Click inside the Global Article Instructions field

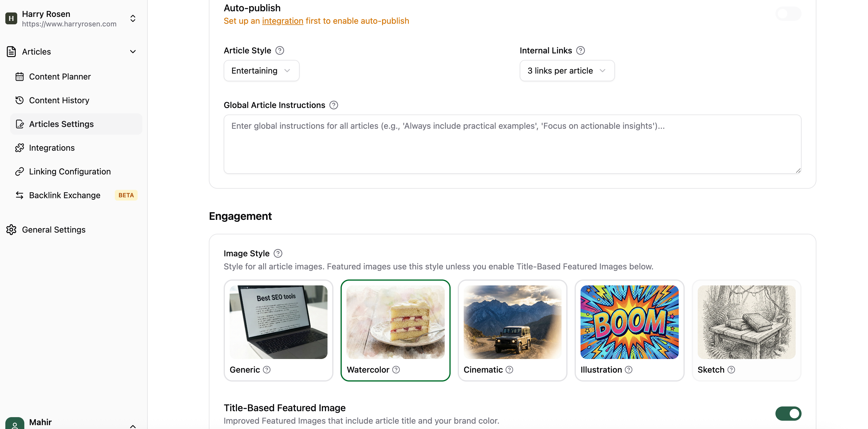pos(512,144)
